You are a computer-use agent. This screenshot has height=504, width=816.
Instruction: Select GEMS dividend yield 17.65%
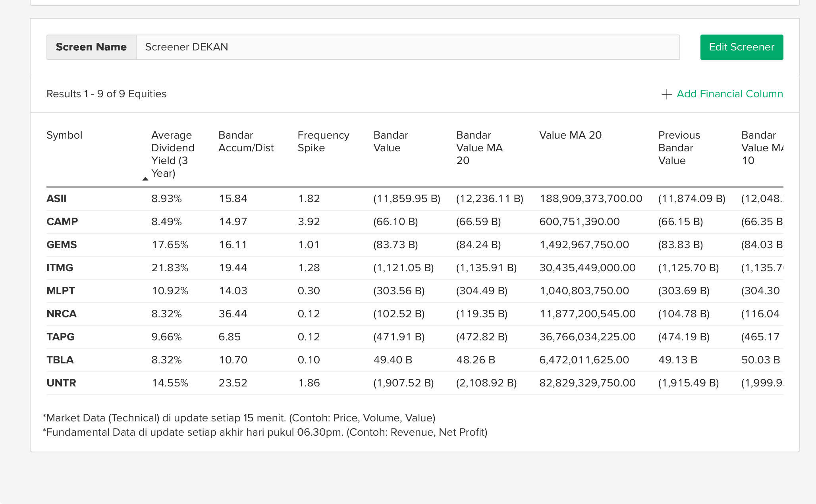[170, 245]
